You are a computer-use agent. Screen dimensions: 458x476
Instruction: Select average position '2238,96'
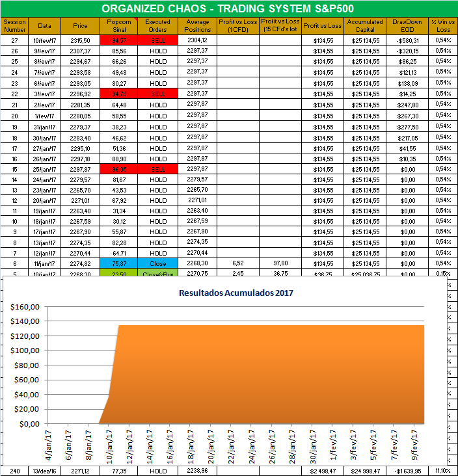coord(197,471)
